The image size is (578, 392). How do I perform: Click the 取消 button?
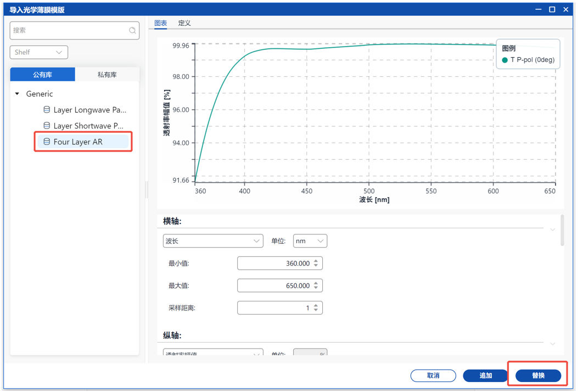pos(433,376)
